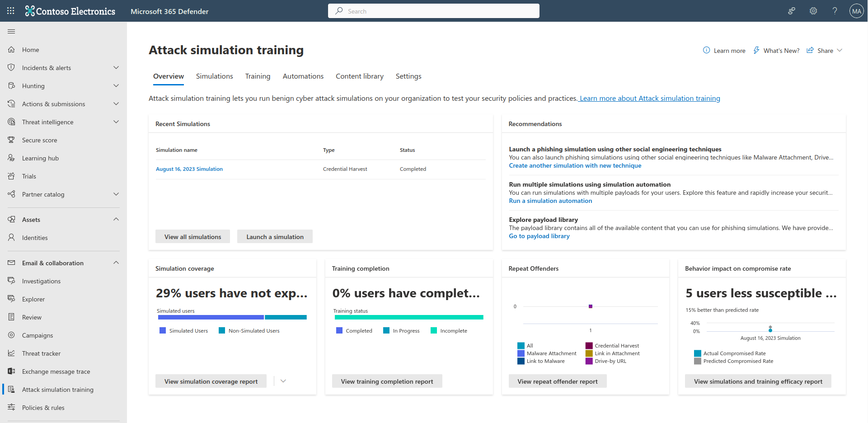
Task: Open the community icon in header
Action: click(792, 11)
